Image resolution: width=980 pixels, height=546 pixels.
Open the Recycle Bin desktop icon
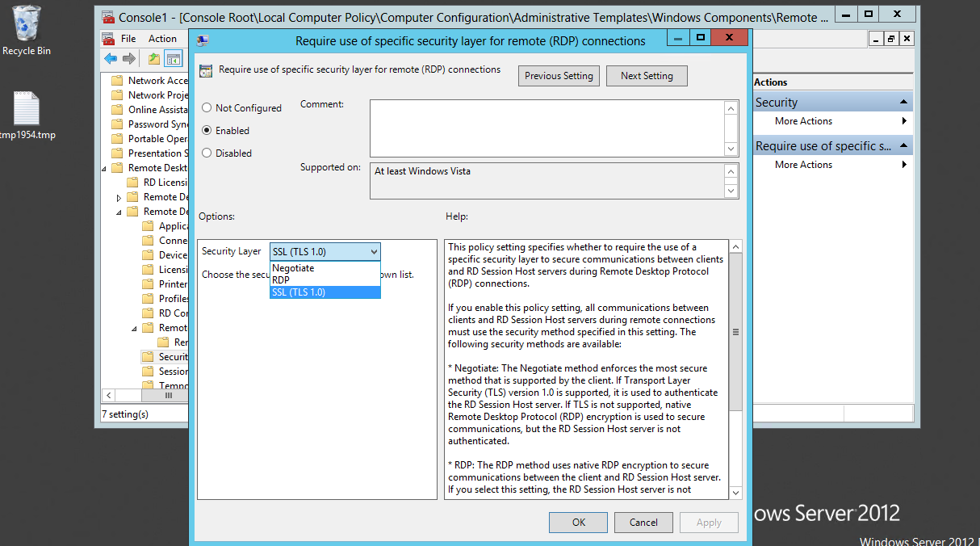(x=27, y=31)
